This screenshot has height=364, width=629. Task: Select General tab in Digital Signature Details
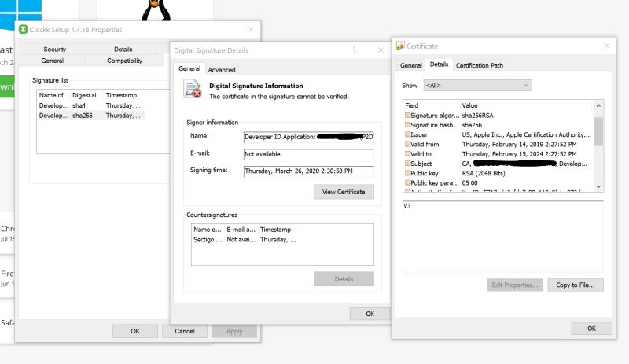point(189,68)
